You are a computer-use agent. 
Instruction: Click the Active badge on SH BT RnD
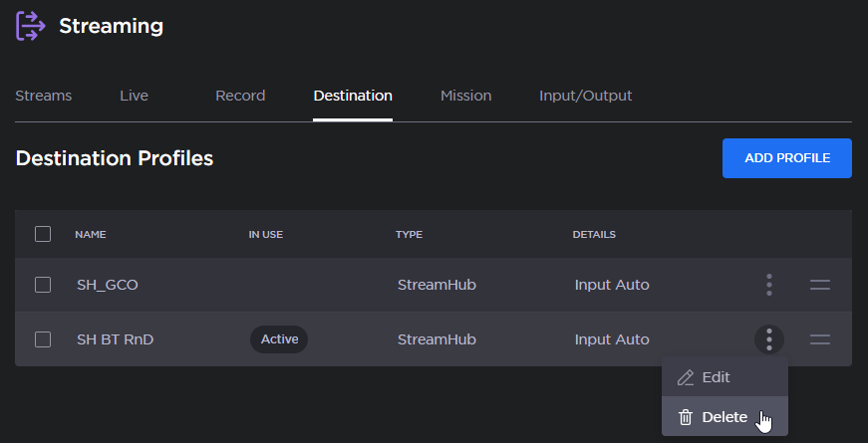point(279,339)
